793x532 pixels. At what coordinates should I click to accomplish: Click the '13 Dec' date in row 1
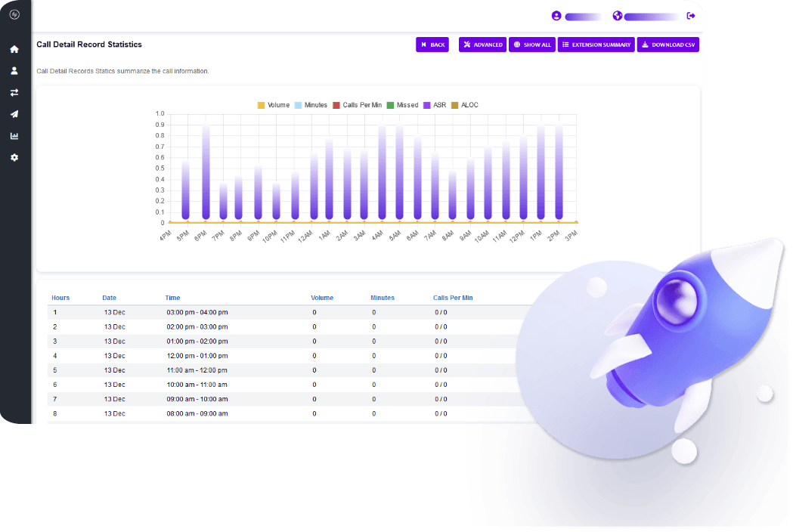[115, 313]
